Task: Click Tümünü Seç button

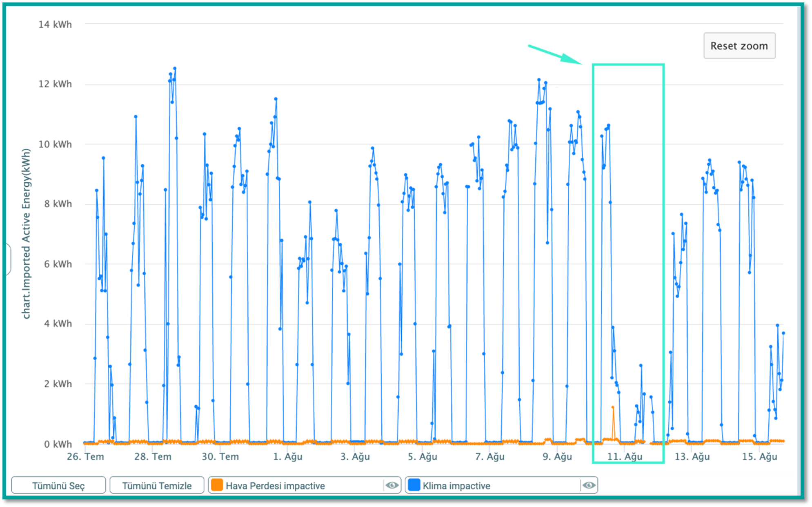Action: tap(58, 485)
